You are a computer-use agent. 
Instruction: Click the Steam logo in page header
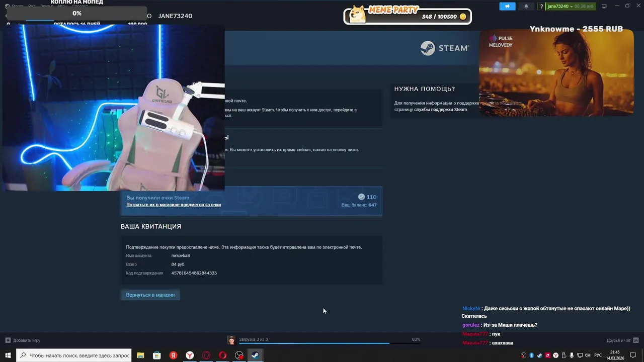[x=445, y=48]
